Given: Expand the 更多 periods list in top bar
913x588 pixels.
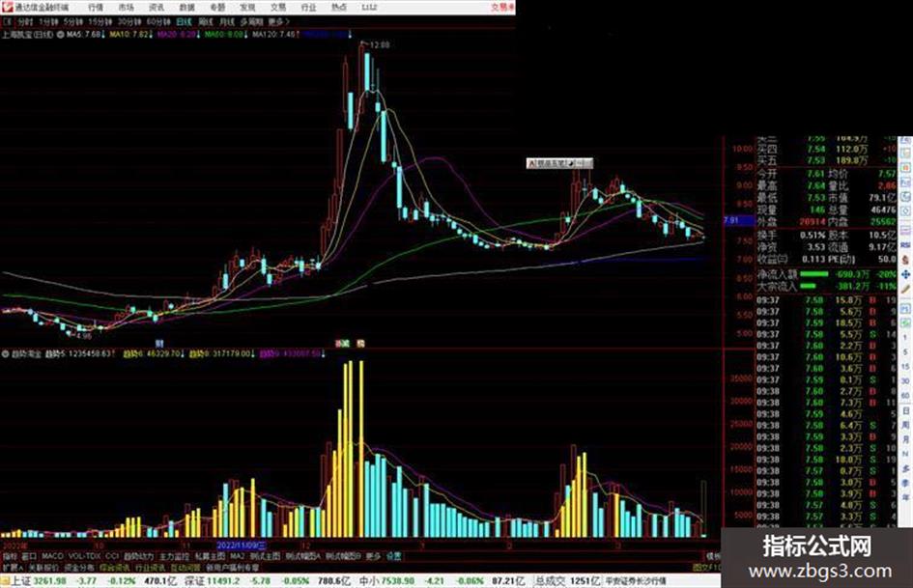Looking at the screenshot, I should click(x=277, y=21).
